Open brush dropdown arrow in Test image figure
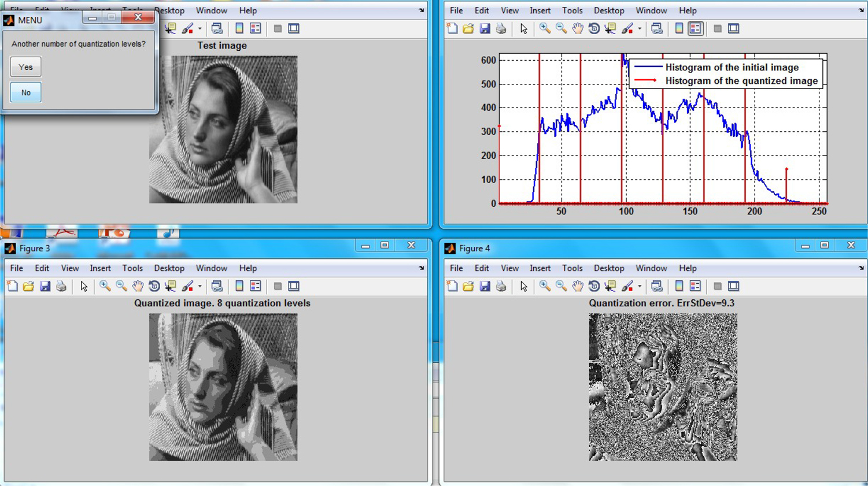The height and width of the screenshot is (486, 868). coord(200,28)
